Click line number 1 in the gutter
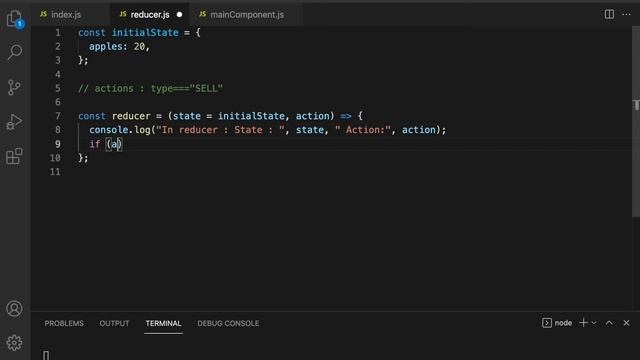This screenshot has width=640, height=360. click(58, 33)
